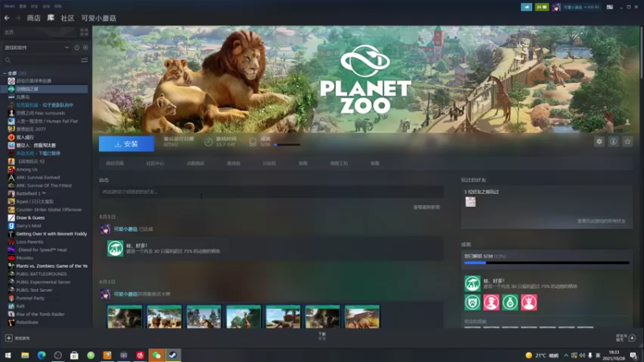
Task: Switch library to grid view icon
Action: coord(85,32)
